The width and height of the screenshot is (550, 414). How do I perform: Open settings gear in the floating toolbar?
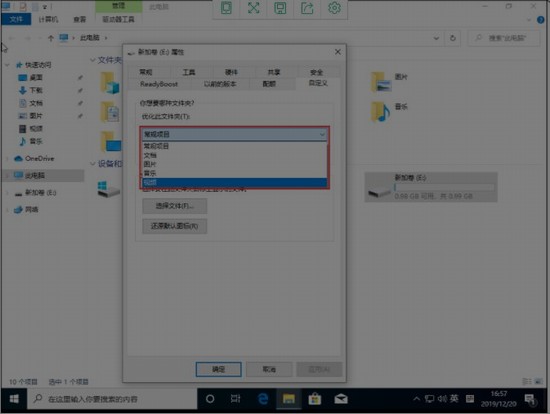coord(334,8)
